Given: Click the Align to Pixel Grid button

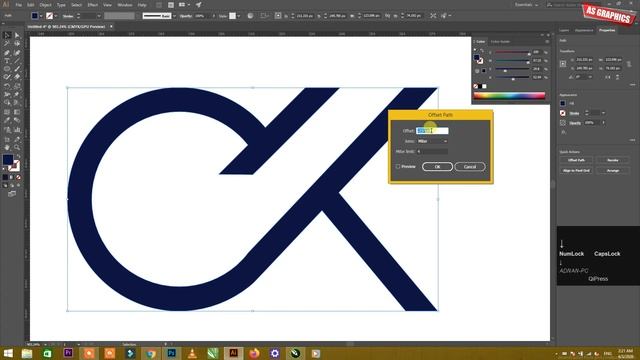Looking at the screenshot, I should point(576,171).
